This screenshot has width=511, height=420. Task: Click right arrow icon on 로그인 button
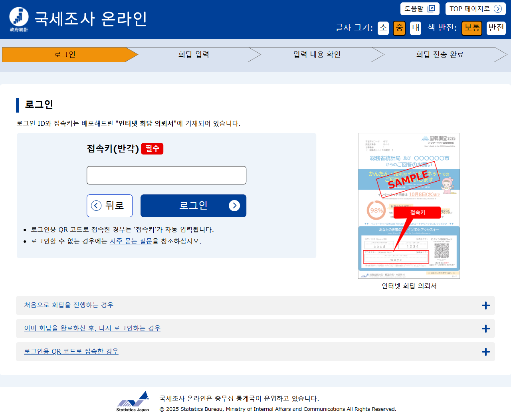click(x=234, y=206)
